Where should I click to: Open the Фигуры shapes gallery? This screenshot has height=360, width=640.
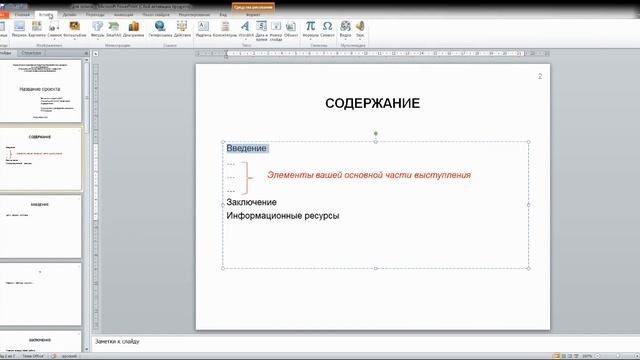[x=97, y=29]
